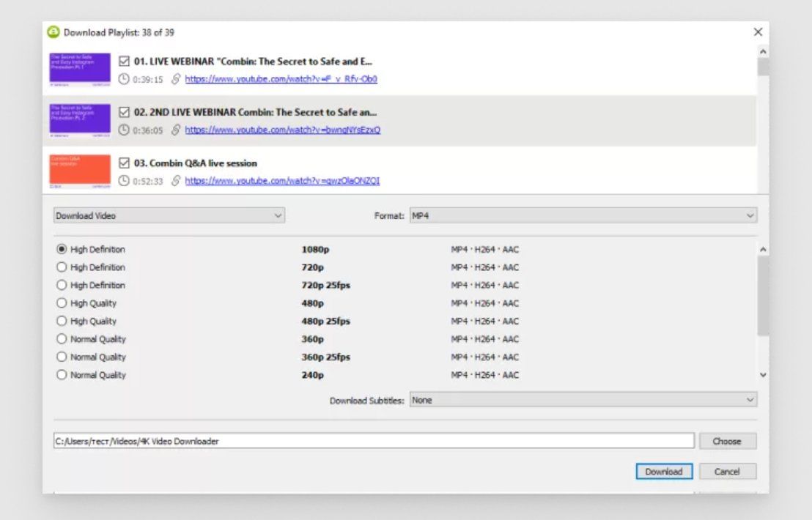Click link icon beside second webinar URL
The height and width of the screenshot is (520, 812).
pyautogui.click(x=176, y=130)
